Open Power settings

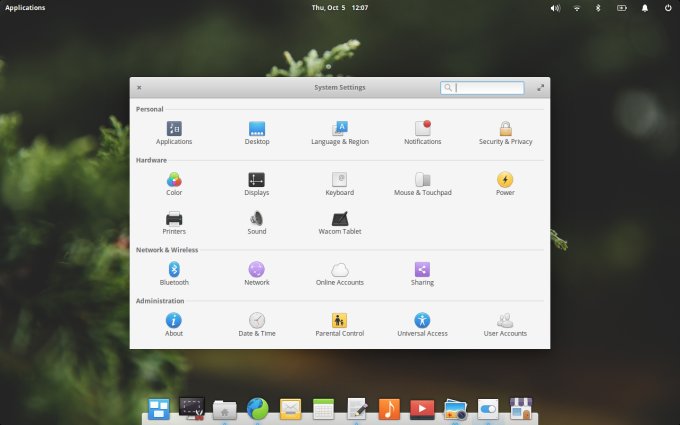[505, 184]
